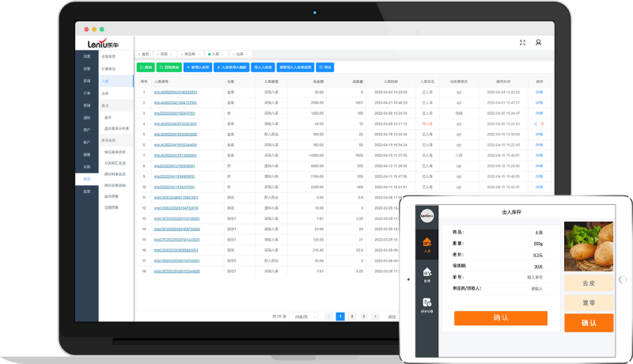
Task: Click the green 查询 button
Action: [x=146, y=68]
